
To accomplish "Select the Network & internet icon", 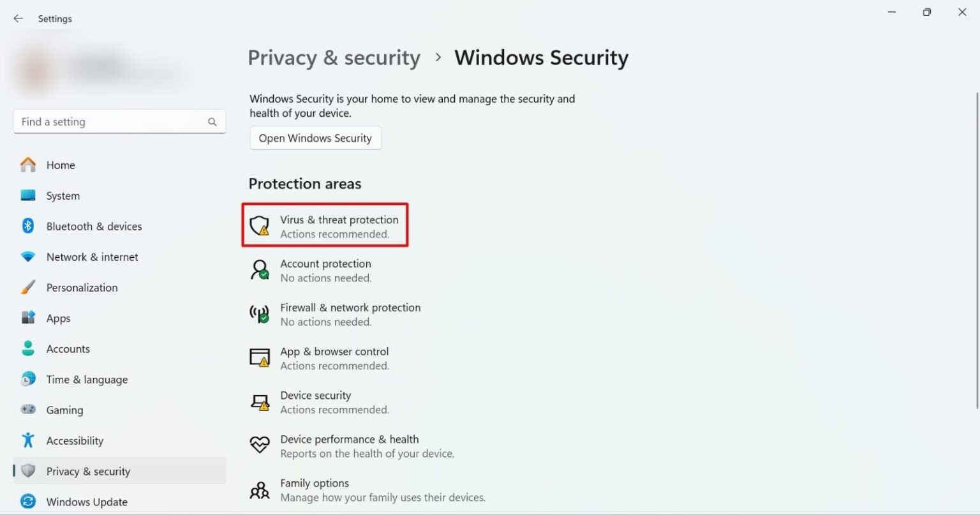I will coord(27,257).
